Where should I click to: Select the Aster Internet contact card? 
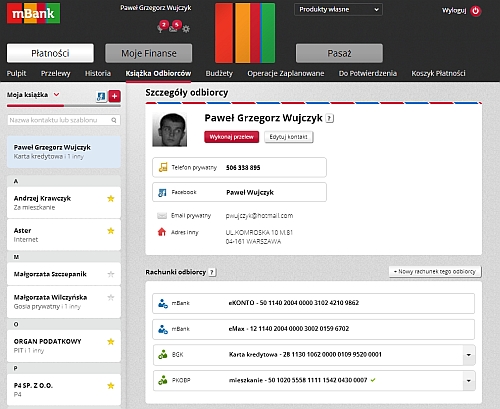pos(64,235)
